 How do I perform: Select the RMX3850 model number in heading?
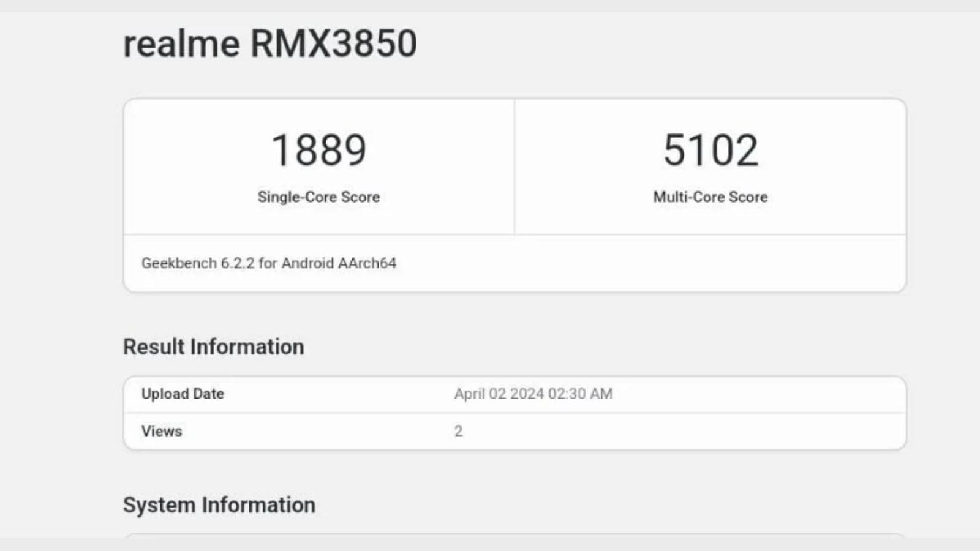tap(334, 43)
